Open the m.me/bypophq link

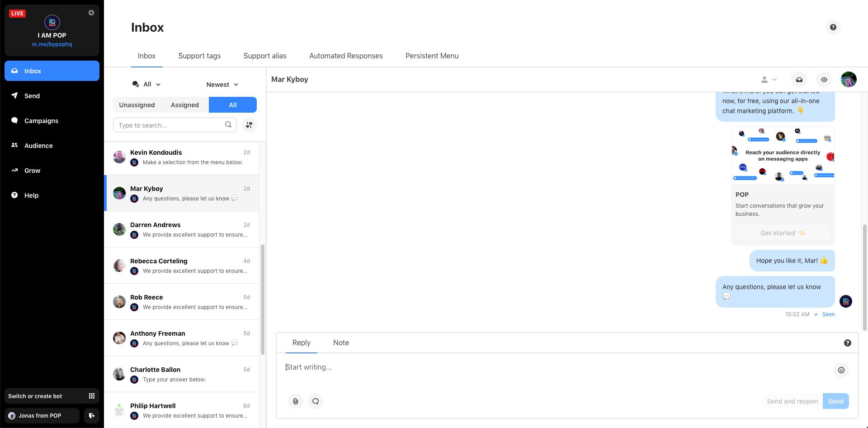(x=52, y=44)
